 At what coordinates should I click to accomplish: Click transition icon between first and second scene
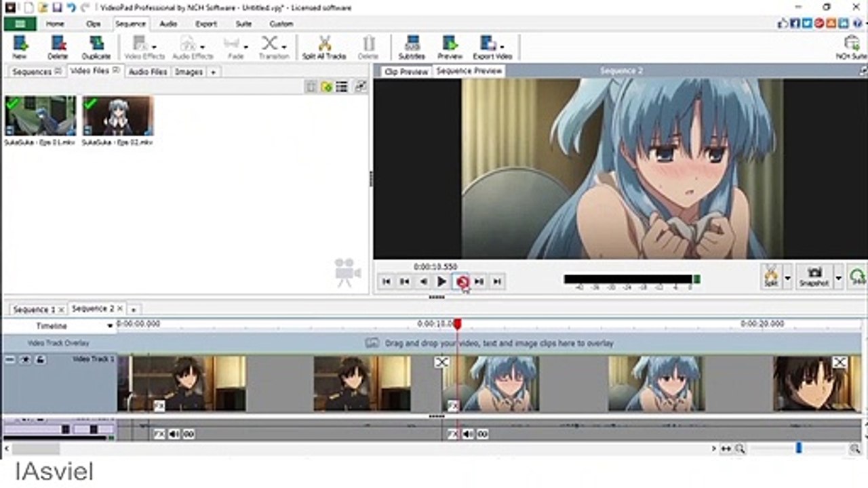tap(441, 363)
